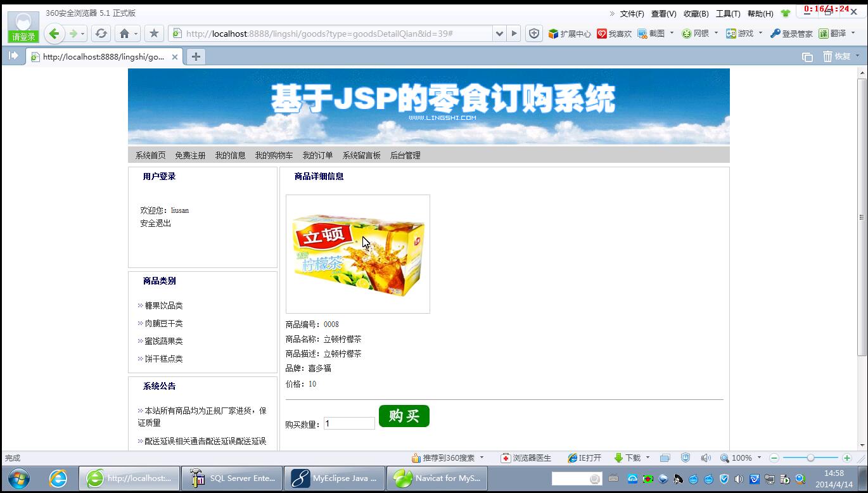868x493 pixels.
Task: Click the green shirt skin icon
Action: 786,13
